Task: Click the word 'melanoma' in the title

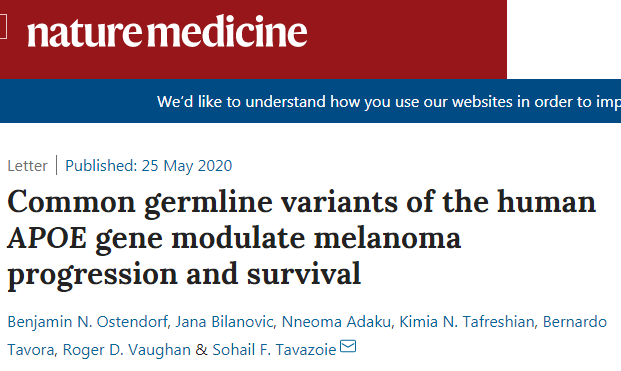Action: pos(387,238)
